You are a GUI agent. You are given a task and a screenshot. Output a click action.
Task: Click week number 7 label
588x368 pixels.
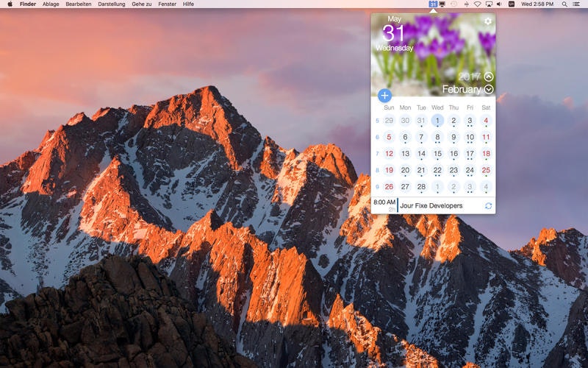coord(377,154)
